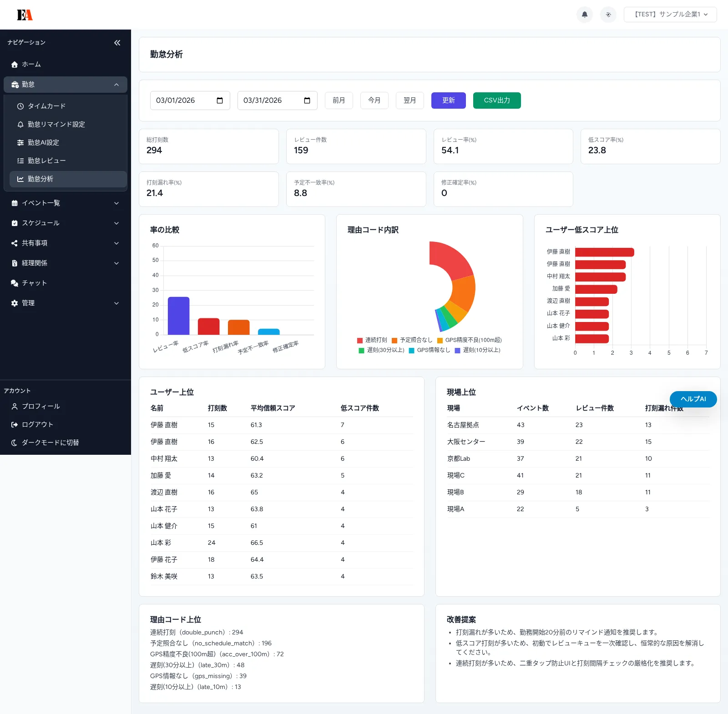Open calendar picker for end date 03/31/2026
This screenshot has height=714, width=728.
point(307,101)
